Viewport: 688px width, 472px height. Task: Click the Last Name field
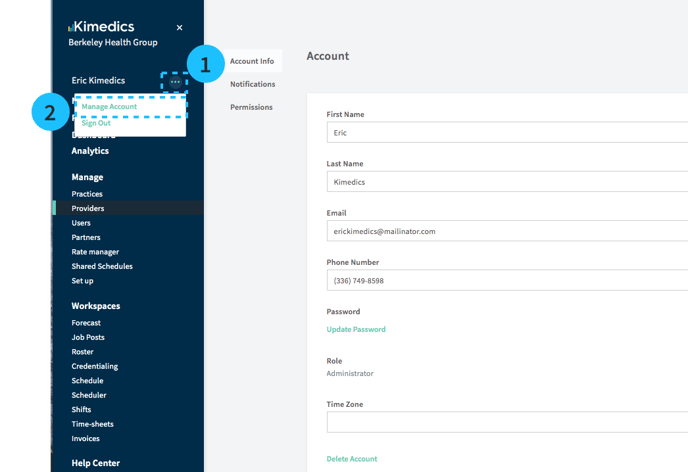point(507,182)
